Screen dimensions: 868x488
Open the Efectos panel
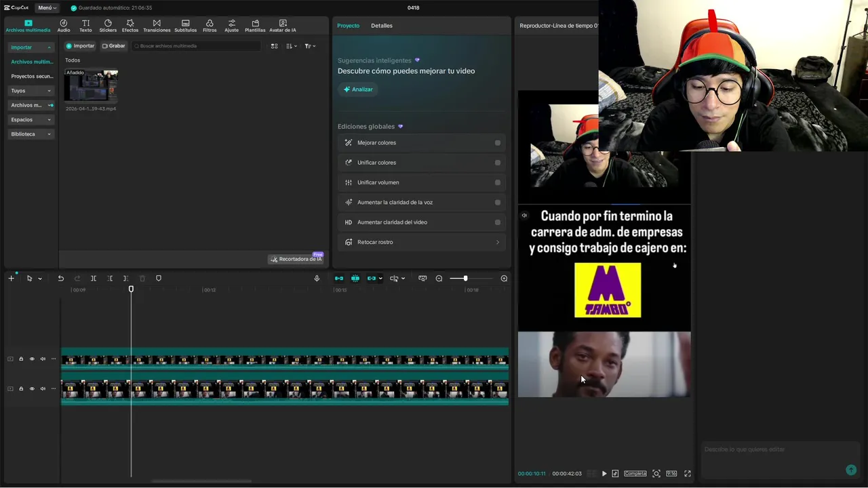pyautogui.click(x=130, y=26)
